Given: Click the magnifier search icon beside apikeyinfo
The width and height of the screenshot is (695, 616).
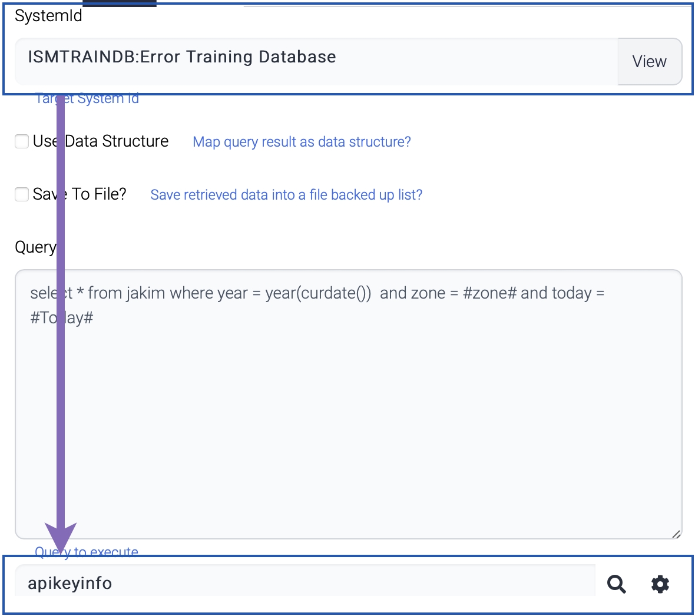Looking at the screenshot, I should (616, 584).
